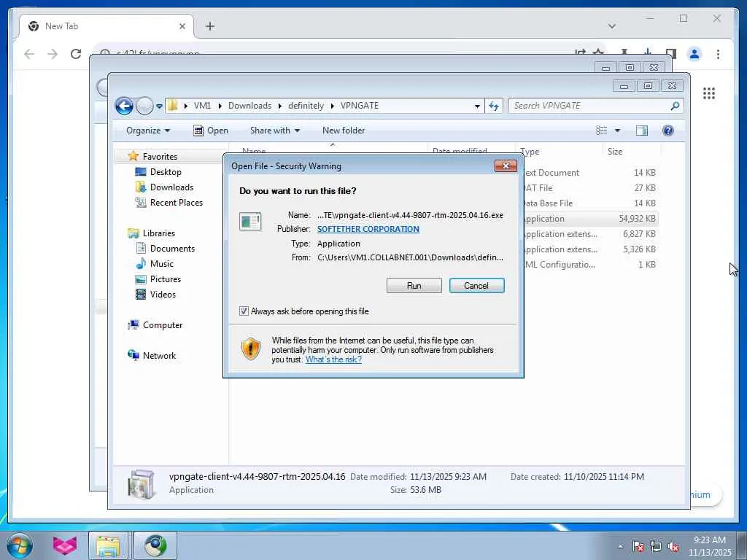Image resolution: width=747 pixels, height=560 pixels.
Task: Select Downloads in the navigation pane
Action: click(171, 187)
